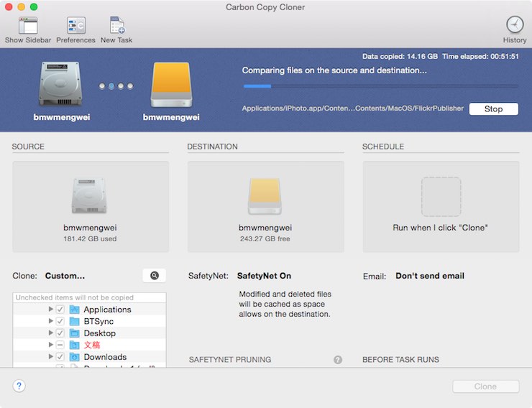Open the Don't send email popup

pos(430,276)
